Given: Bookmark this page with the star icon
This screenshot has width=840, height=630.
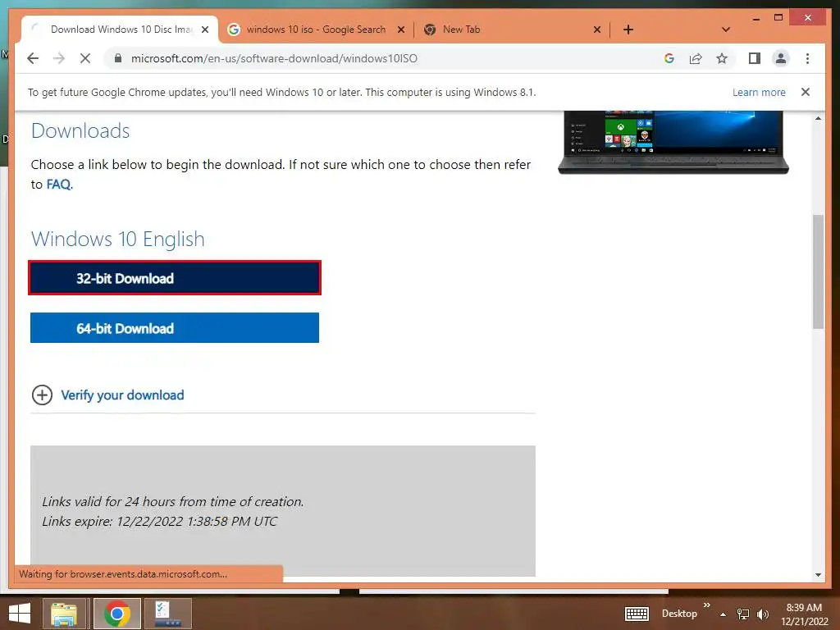Looking at the screenshot, I should point(722,58).
